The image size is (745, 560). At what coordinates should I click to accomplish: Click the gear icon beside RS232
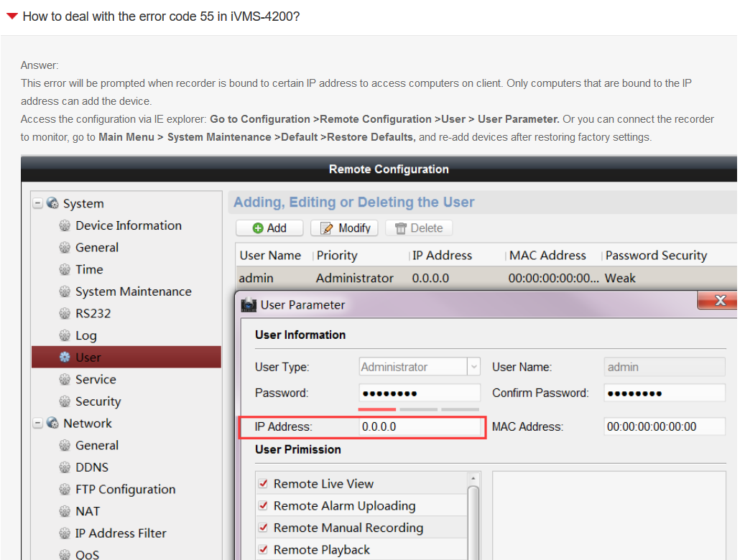tap(64, 314)
